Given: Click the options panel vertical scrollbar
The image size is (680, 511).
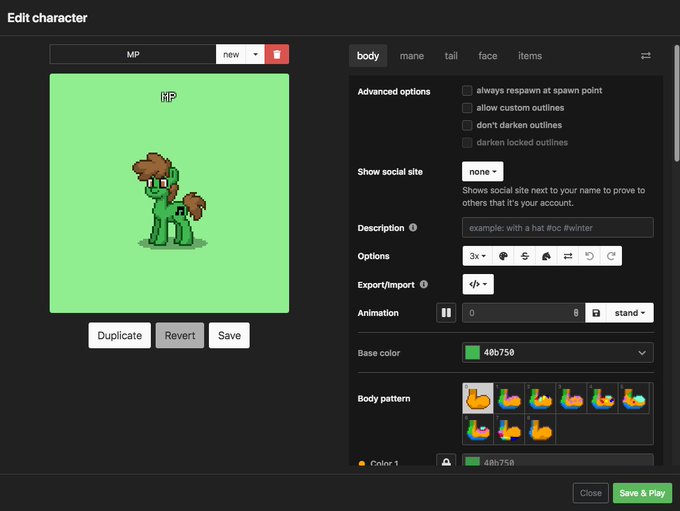Looking at the screenshot, I should [x=677, y=103].
